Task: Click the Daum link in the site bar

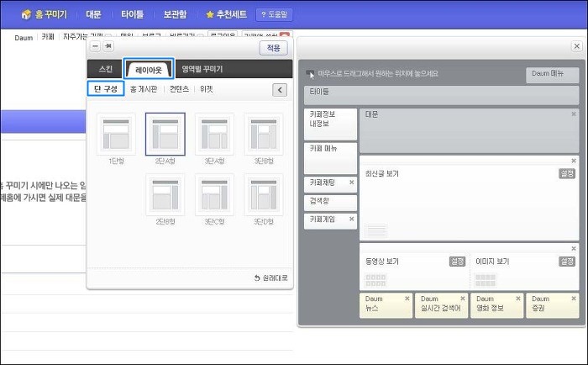Action: [24, 38]
